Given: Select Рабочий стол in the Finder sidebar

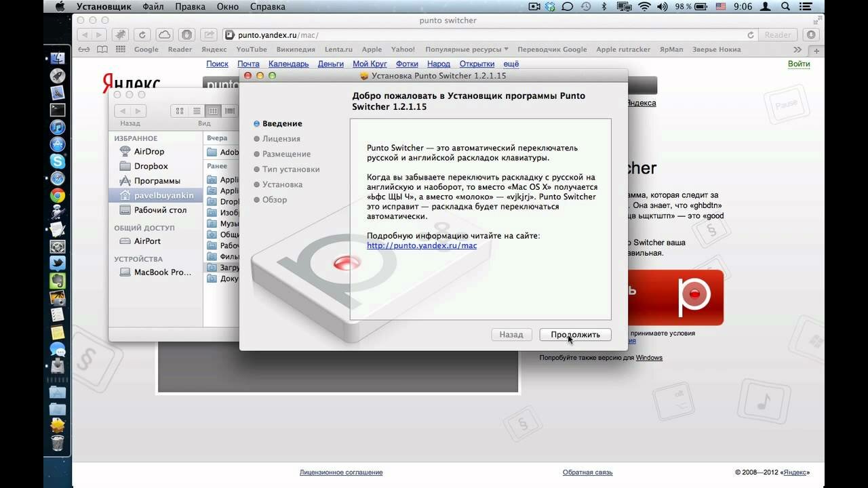Looking at the screenshot, I should [x=160, y=210].
